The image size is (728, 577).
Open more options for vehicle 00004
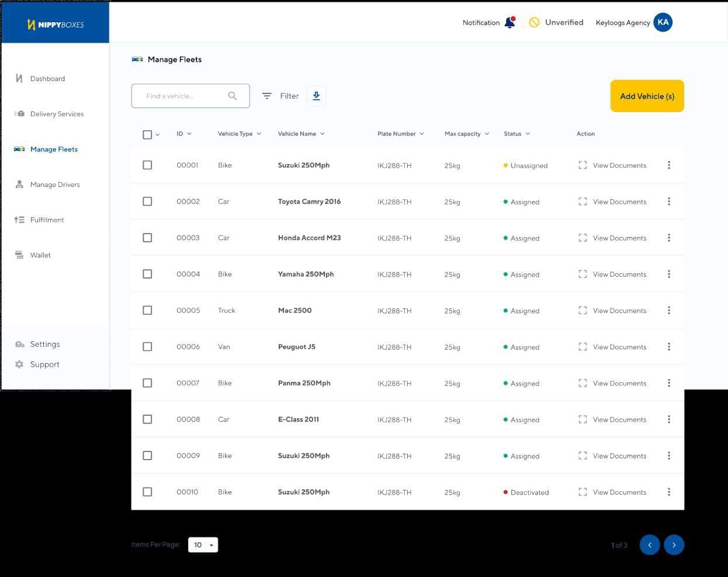669,274
